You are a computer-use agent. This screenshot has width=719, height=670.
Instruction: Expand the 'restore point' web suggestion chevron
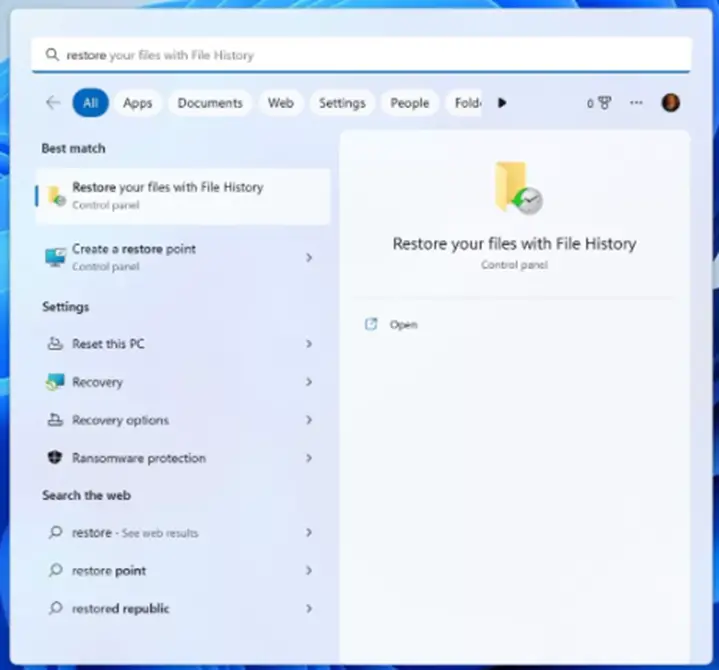(309, 570)
